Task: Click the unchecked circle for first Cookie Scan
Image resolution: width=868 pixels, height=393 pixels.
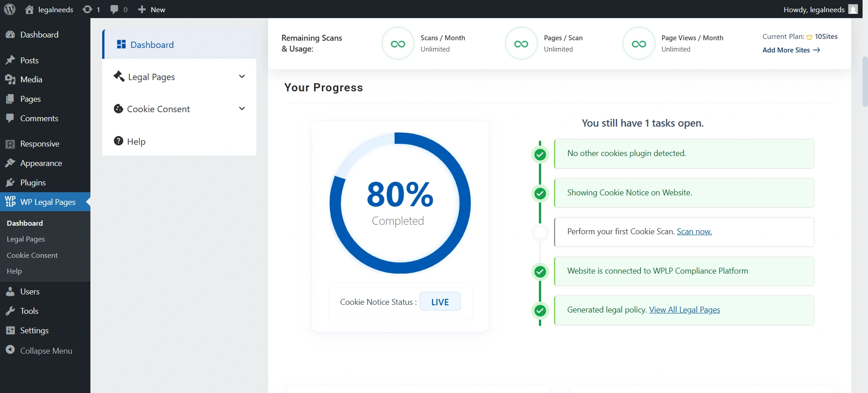Action: 540,232
